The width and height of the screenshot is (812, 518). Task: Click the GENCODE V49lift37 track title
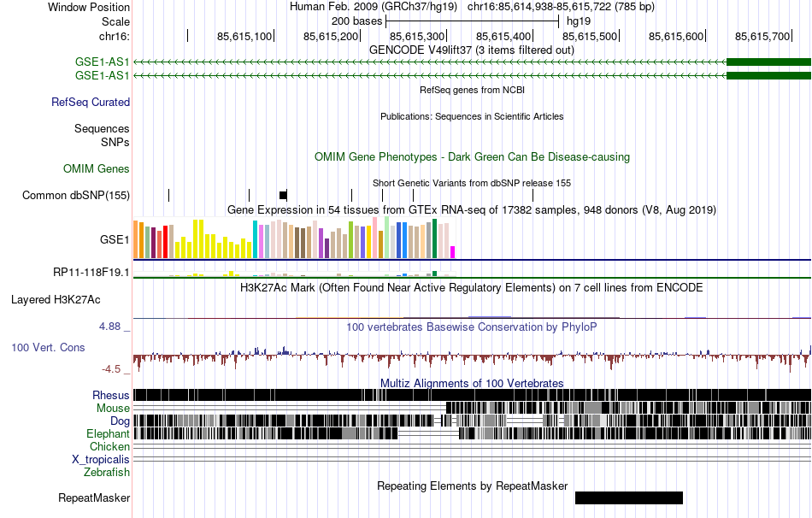click(472, 50)
